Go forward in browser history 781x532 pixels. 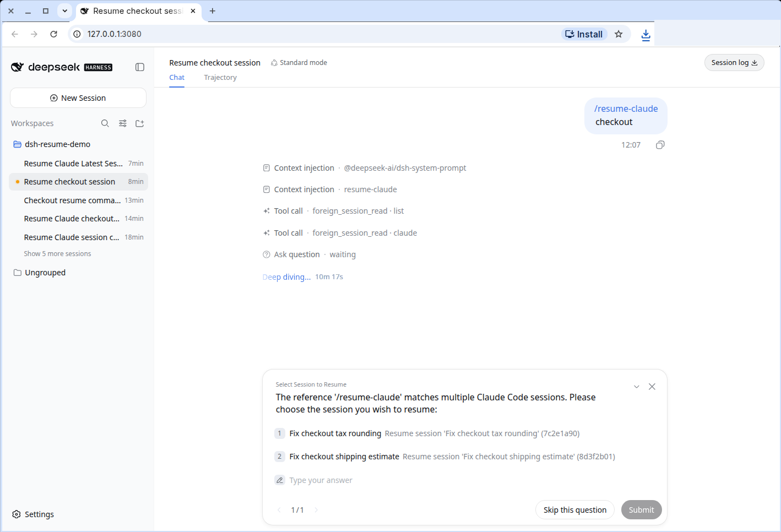click(34, 34)
